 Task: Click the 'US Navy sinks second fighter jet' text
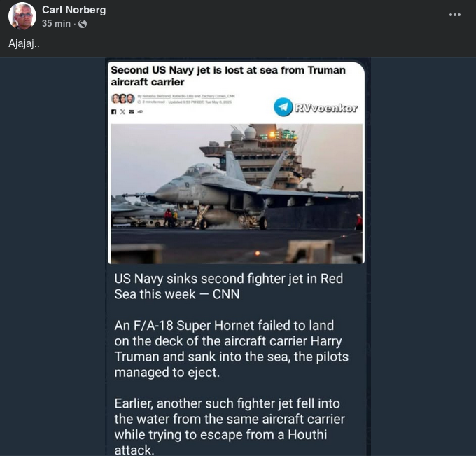(x=228, y=286)
